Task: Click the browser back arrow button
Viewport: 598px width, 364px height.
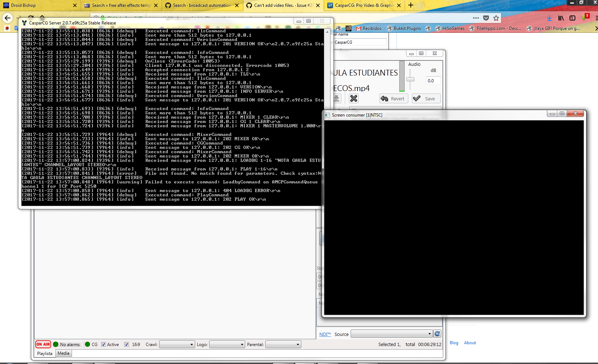Action: coord(8,18)
